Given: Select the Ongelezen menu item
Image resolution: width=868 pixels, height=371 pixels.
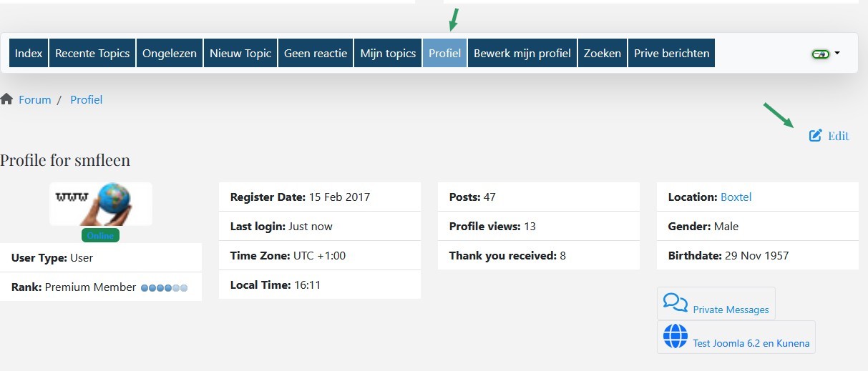Looking at the screenshot, I should click(x=170, y=53).
